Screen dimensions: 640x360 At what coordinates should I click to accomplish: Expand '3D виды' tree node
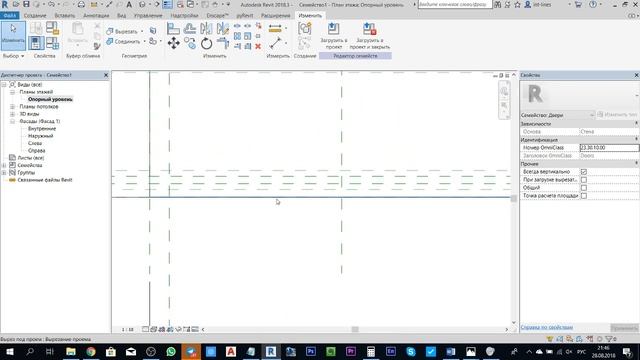[x=12, y=114]
